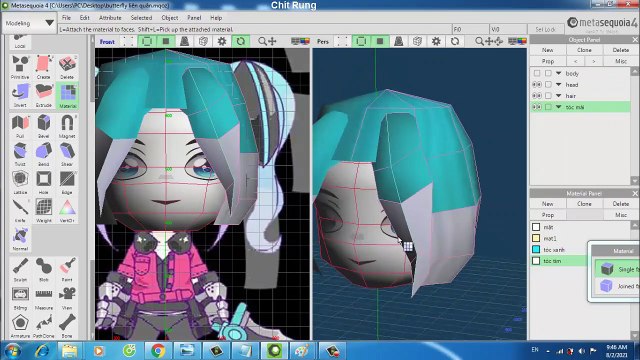Select the Blob tool
This screenshot has width=640, height=360.
(x=43, y=269)
